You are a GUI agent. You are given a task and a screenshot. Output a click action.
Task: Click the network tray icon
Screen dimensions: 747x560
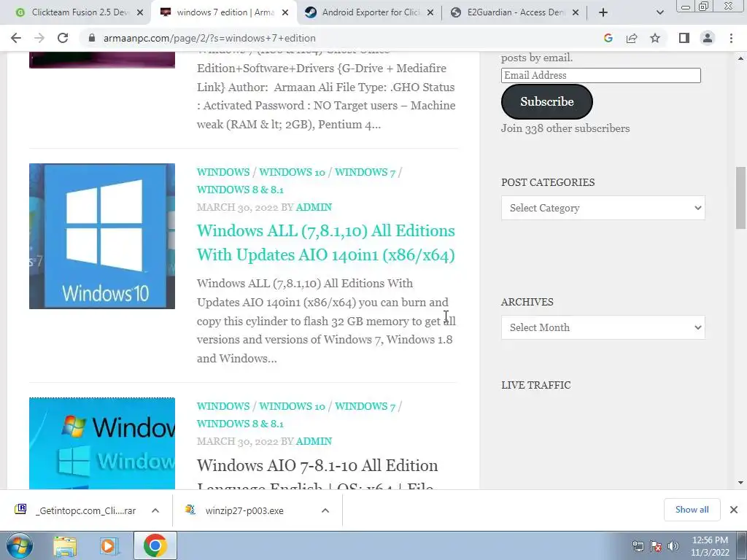tap(638, 547)
